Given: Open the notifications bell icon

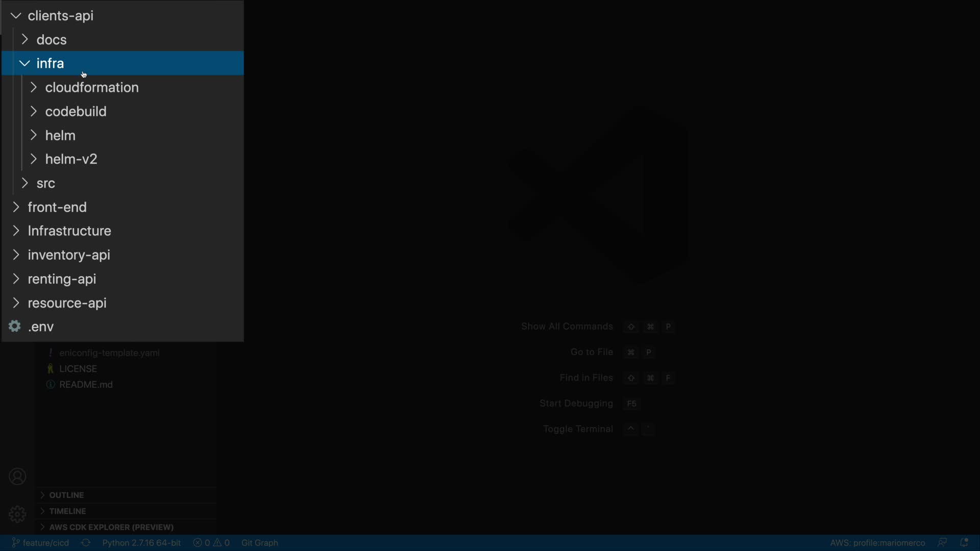Looking at the screenshot, I should click(x=964, y=543).
